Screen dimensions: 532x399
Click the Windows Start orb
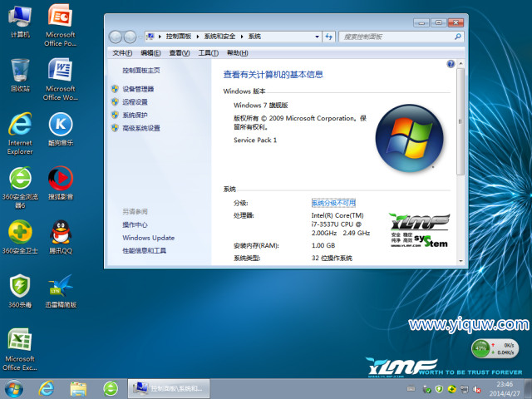pyautogui.click(x=14, y=388)
